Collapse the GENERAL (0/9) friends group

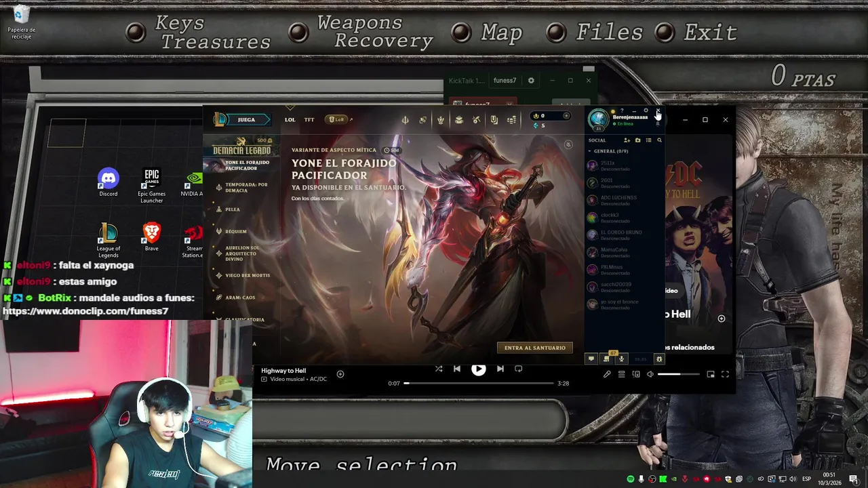[x=608, y=151]
